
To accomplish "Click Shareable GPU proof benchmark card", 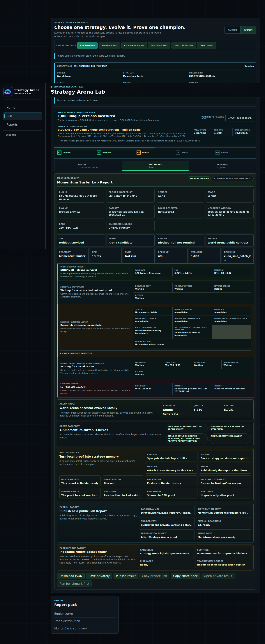I will point(171,493).
